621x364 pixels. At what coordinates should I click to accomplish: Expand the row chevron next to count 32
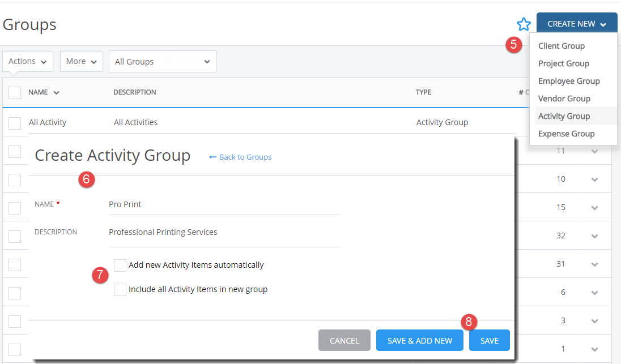pos(594,236)
